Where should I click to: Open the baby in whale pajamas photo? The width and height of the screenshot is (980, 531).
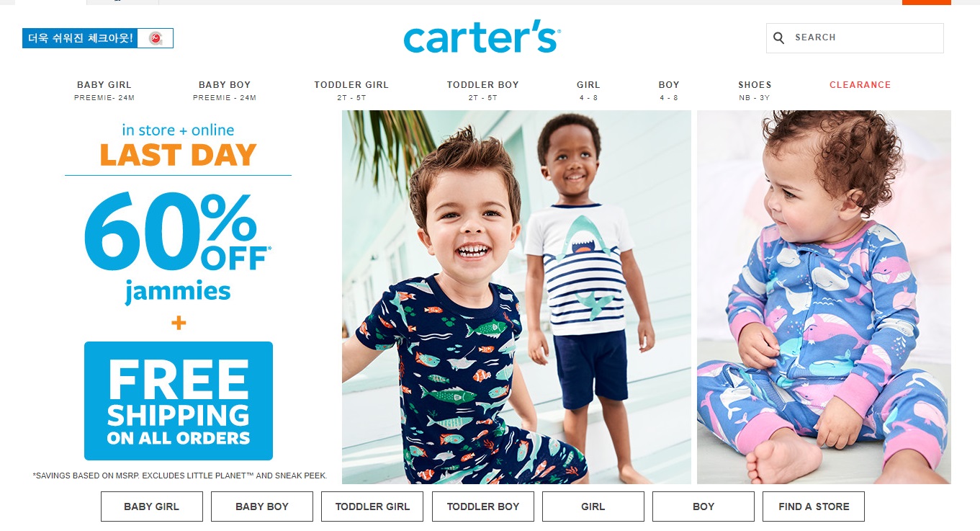click(824, 297)
